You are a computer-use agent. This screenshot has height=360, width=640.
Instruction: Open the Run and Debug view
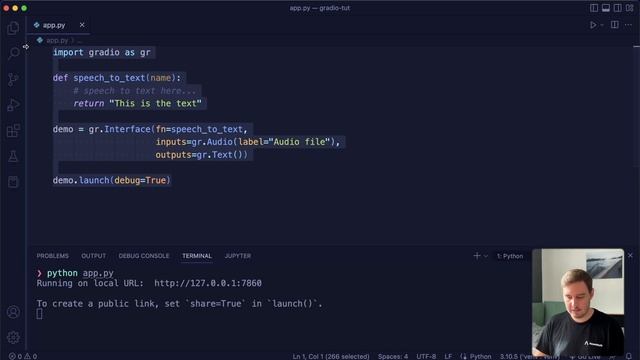[13, 105]
